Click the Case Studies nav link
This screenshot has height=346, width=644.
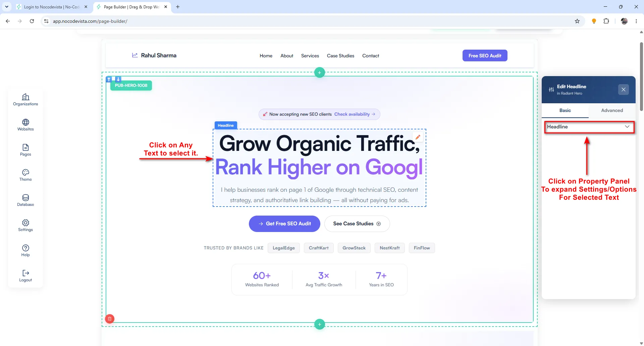point(340,56)
